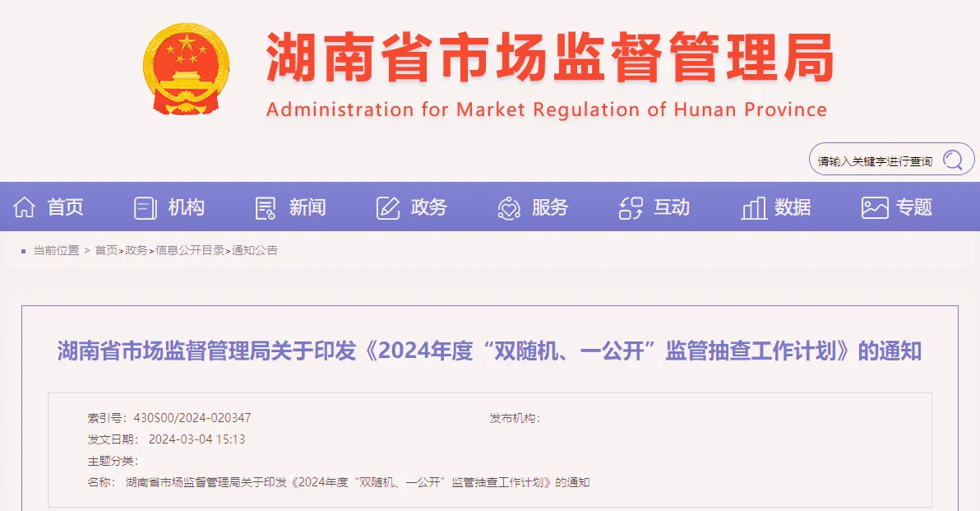This screenshot has width=980, height=511.
Task: Click the national emblem logo
Action: click(x=187, y=69)
